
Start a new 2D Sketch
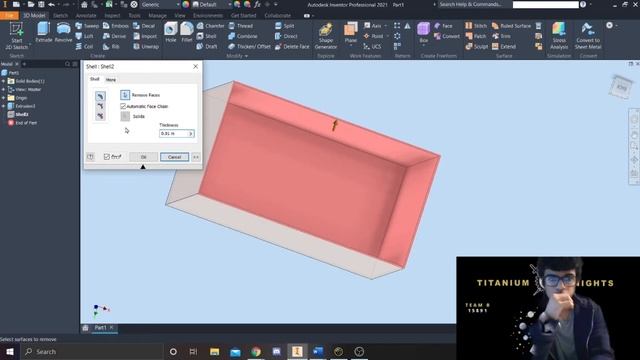point(16,36)
